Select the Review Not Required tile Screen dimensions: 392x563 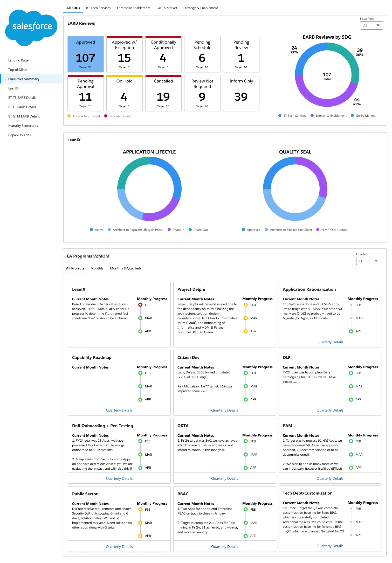(202, 93)
